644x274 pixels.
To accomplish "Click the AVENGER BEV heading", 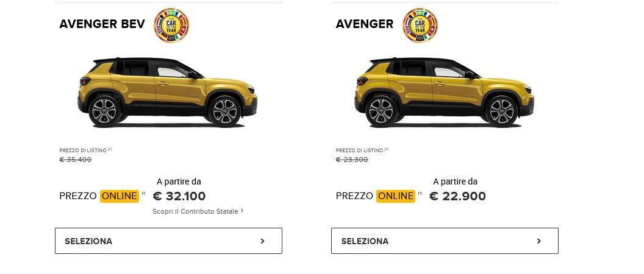I will coord(102,24).
